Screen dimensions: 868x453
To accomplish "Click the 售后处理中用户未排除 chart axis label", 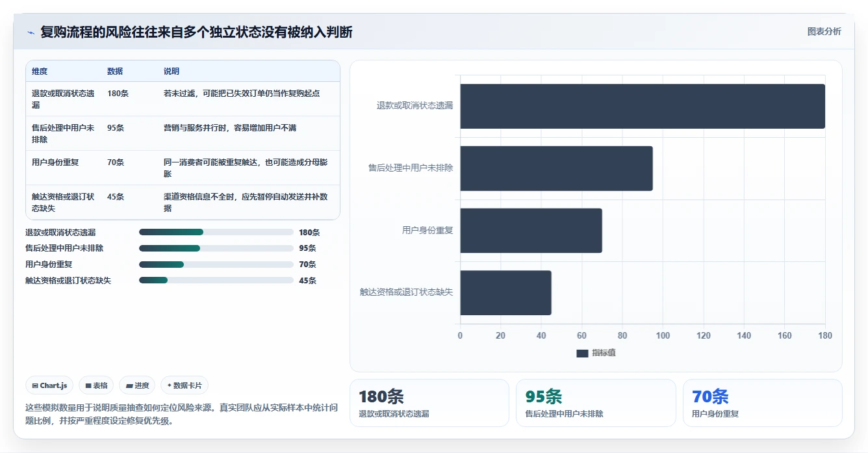I will tap(411, 168).
